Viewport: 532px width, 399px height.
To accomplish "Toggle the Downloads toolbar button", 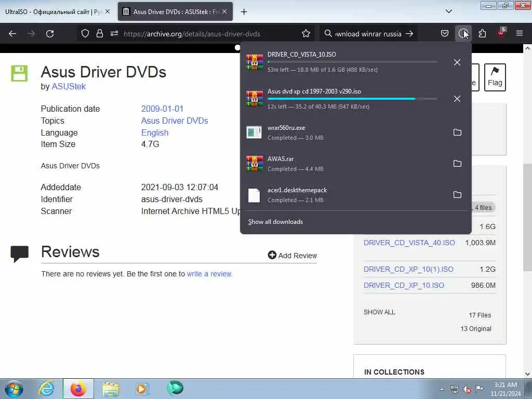I will coord(463,34).
